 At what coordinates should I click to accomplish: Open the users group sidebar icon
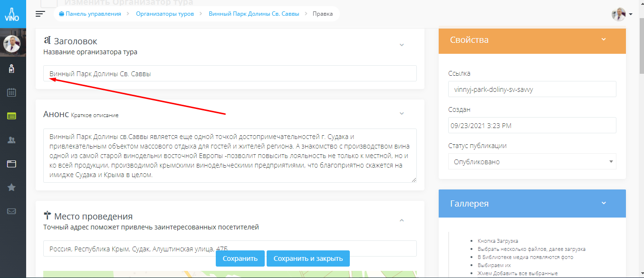[11, 140]
